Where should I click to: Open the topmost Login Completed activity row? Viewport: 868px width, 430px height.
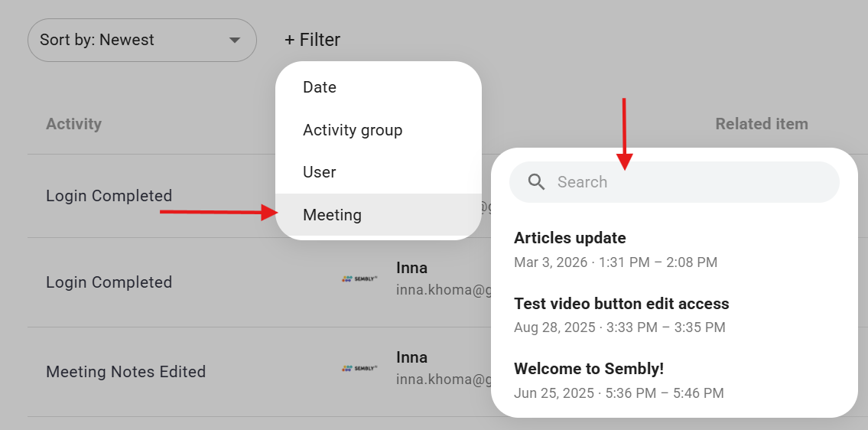pos(109,196)
